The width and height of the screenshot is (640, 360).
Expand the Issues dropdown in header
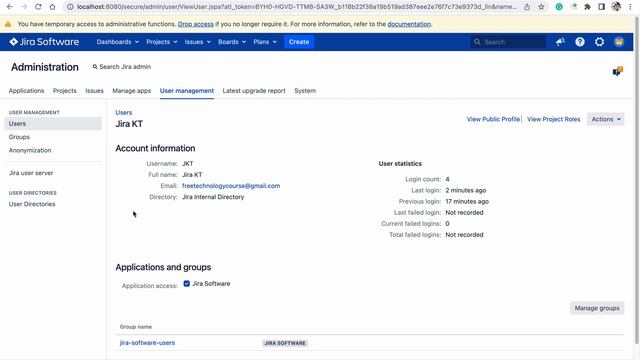[198, 42]
